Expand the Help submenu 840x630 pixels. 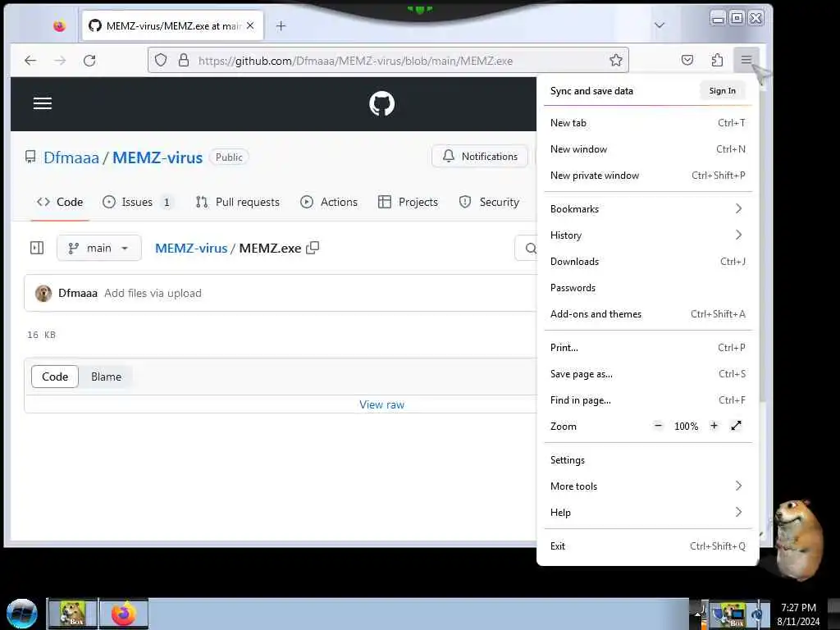tap(648, 512)
